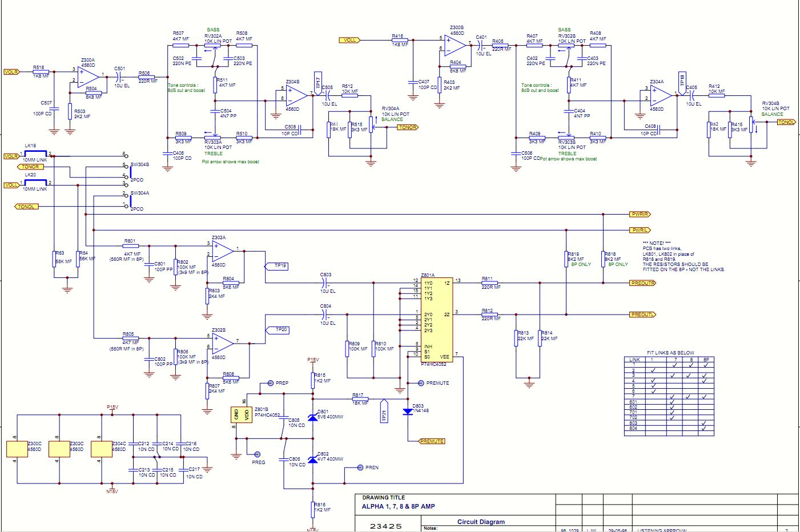Click the PREOUTL output port
This screenshot has width=800, height=532.
point(643,315)
